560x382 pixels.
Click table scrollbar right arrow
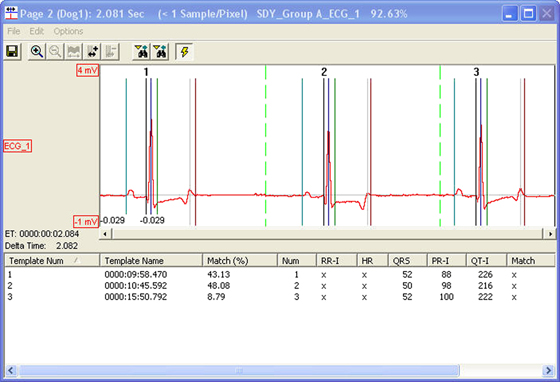tap(549, 370)
